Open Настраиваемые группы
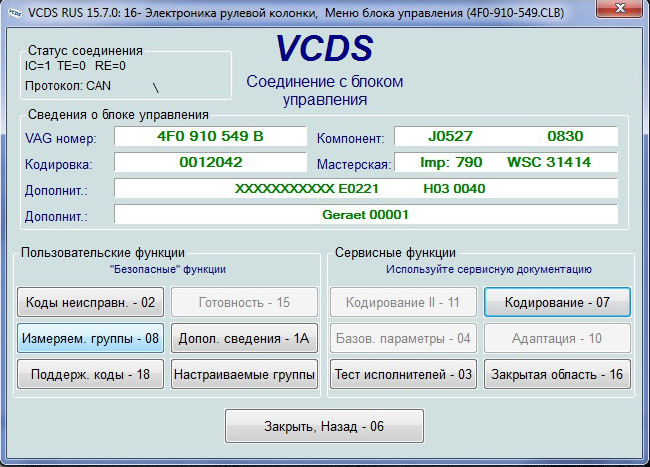 [244, 374]
